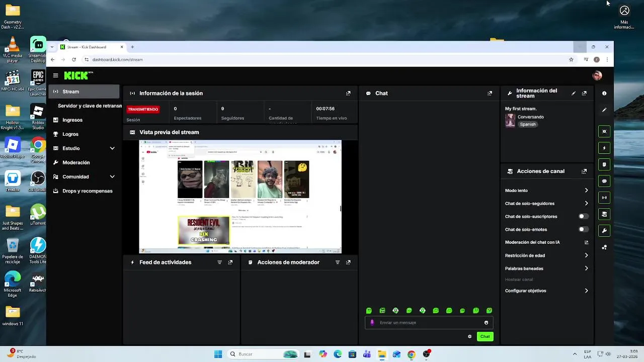
Task: Toggle session info panel visibility in the rail
Action: pyautogui.click(x=604, y=132)
